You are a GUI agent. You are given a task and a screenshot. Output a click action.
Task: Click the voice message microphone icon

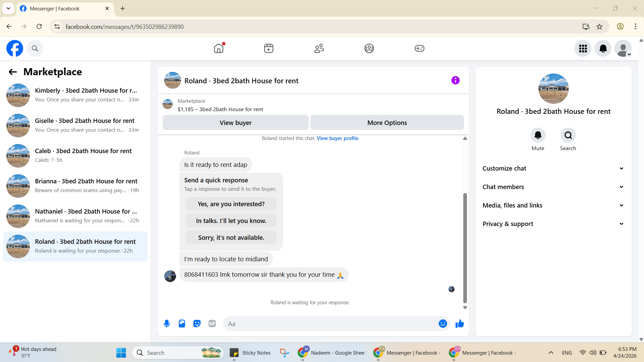167,324
